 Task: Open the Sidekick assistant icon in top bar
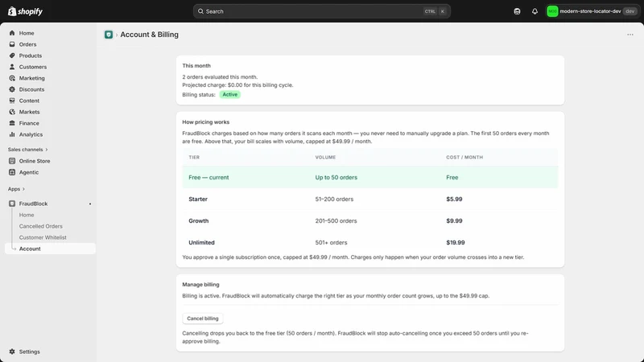(x=517, y=11)
